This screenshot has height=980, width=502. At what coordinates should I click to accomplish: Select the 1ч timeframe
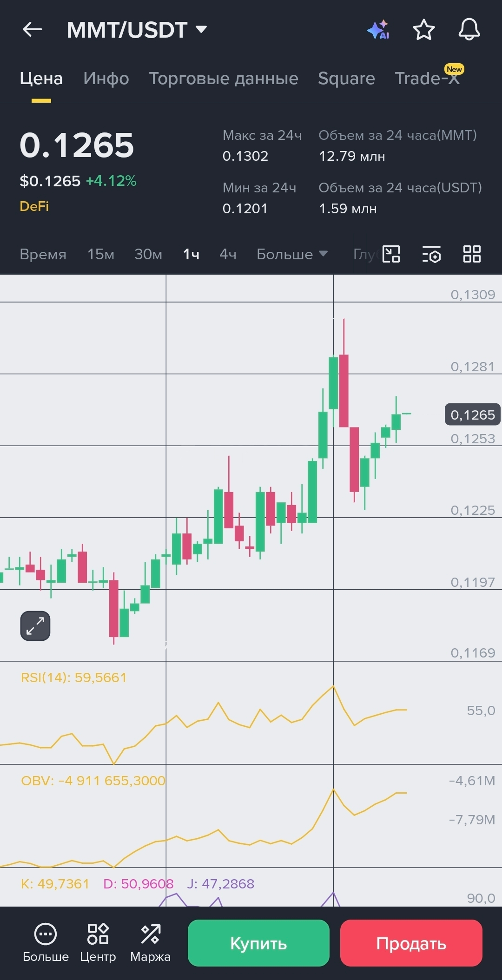point(191,254)
